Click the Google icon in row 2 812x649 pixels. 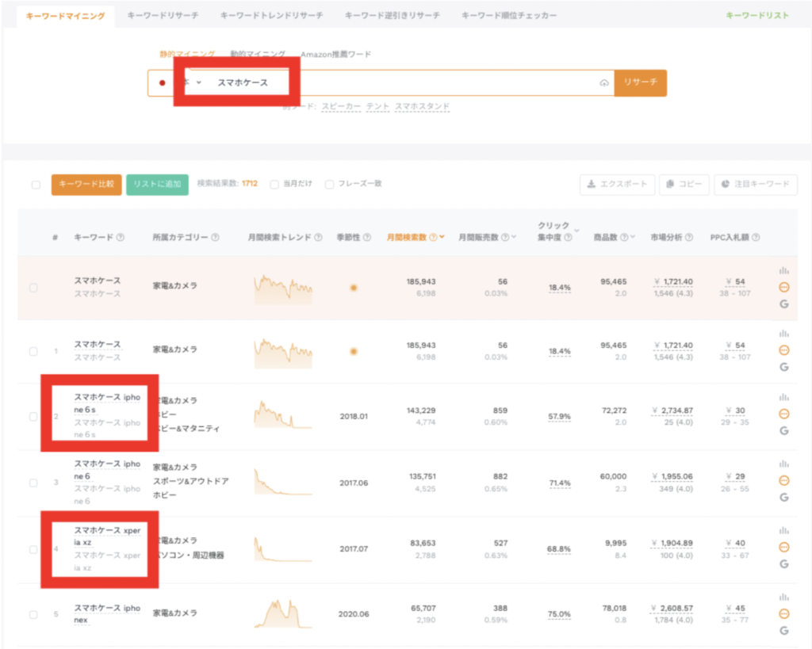784,431
